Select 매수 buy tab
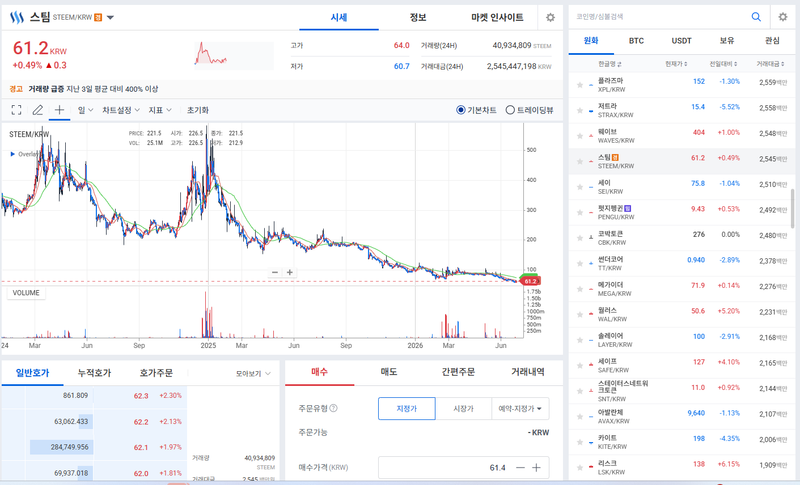The image size is (800, 485). tap(319, 372)
